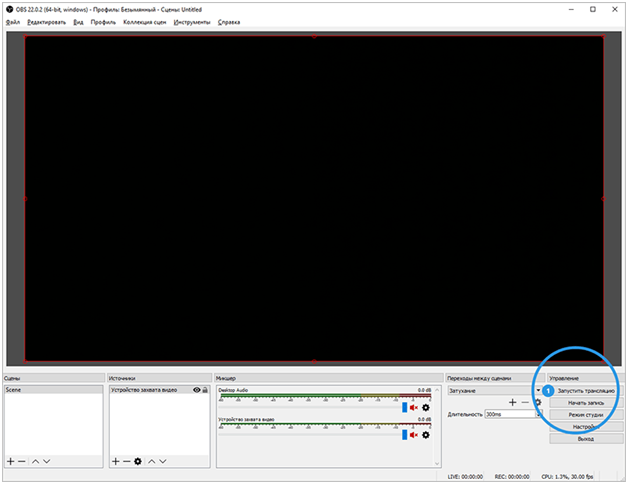Unmute Desktop Audio speaker icon
The height and width of the screenshot is (484, 628).
coord(414,407)
